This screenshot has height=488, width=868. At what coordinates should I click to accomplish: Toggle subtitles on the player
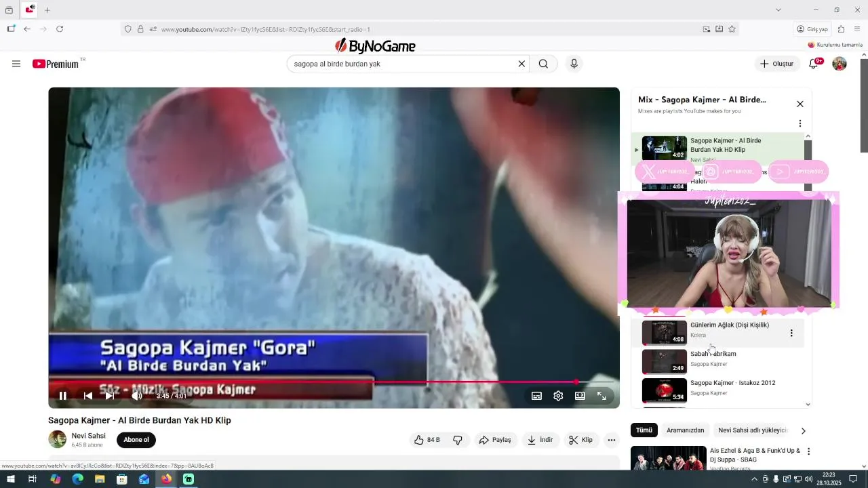click(536, 396)
